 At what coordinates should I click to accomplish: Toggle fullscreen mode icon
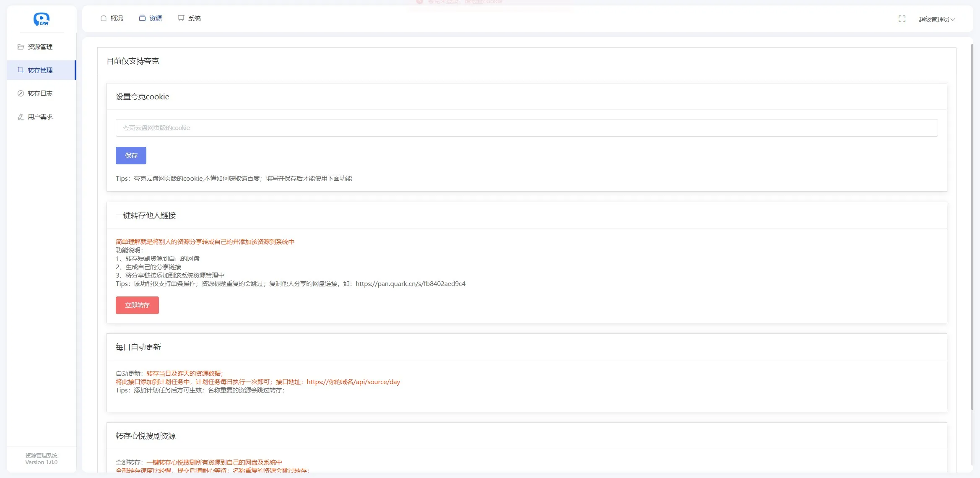tap(902, 19)
